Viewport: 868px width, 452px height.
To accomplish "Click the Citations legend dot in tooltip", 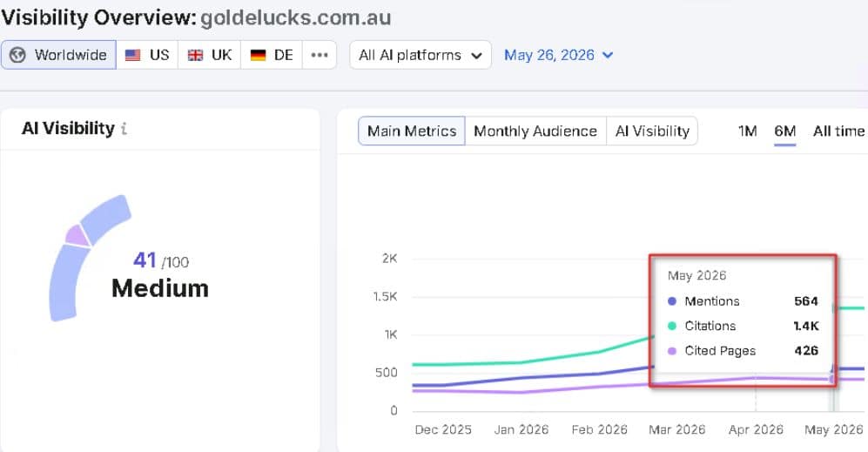I will (x=672, y=326).
